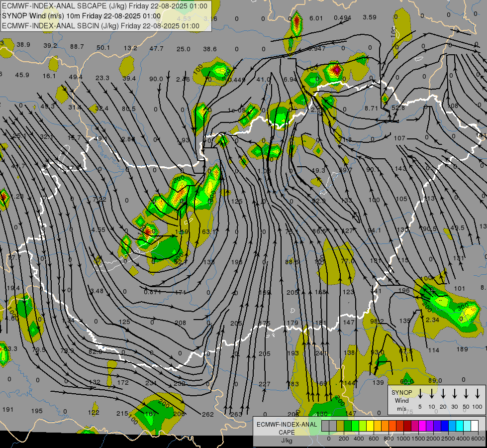Click the map value 63.1
The image size is (487, 448).
[209, 231]
